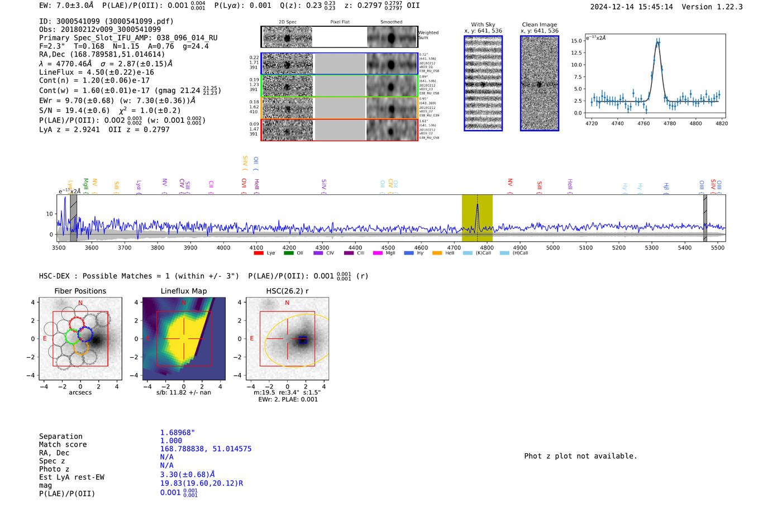This screenshot has height=532, width=782.
Task: Click the Match score value 1.000
Action: pos(171,440)
